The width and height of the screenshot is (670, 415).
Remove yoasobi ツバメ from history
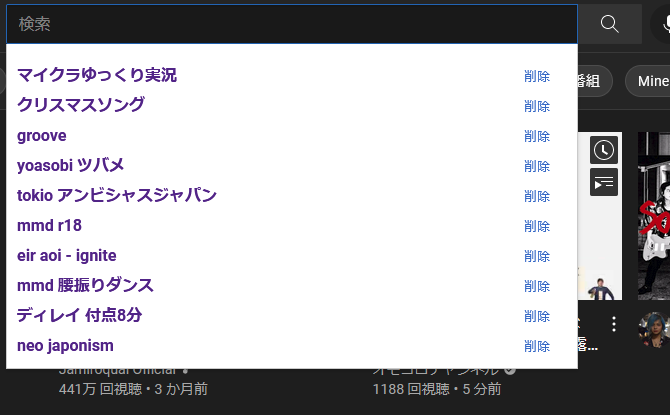coord(537,166)
